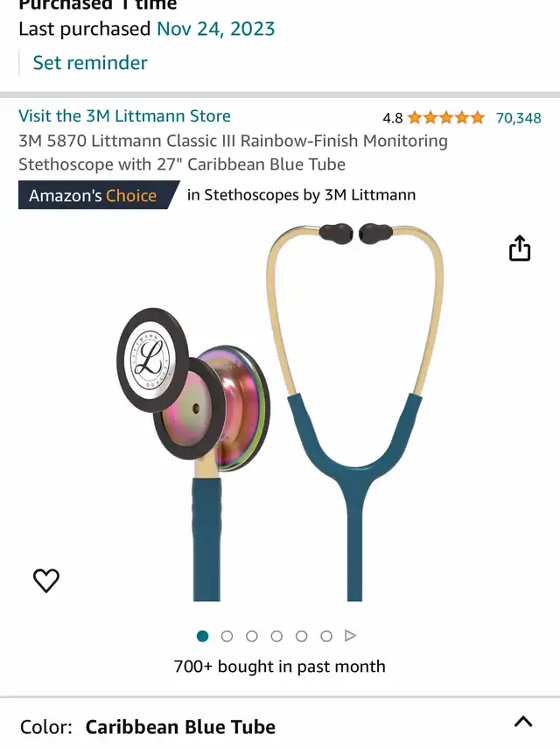
Task: View the fifth carousel image dot
Action: [302, 636]
